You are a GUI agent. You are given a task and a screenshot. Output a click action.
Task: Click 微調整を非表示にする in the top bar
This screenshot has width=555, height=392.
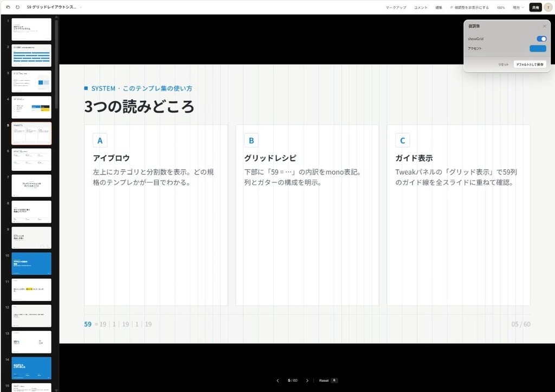(469, 8)
